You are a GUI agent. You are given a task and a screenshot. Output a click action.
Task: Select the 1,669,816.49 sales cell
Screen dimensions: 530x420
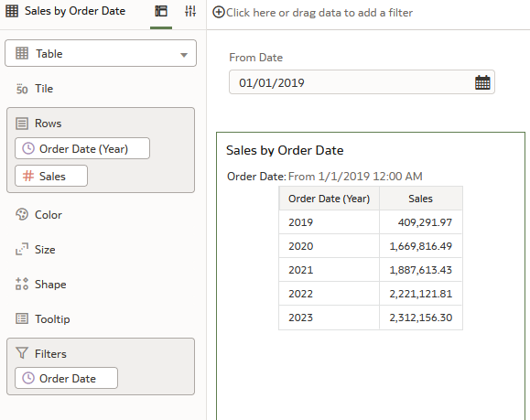(421, 246)
